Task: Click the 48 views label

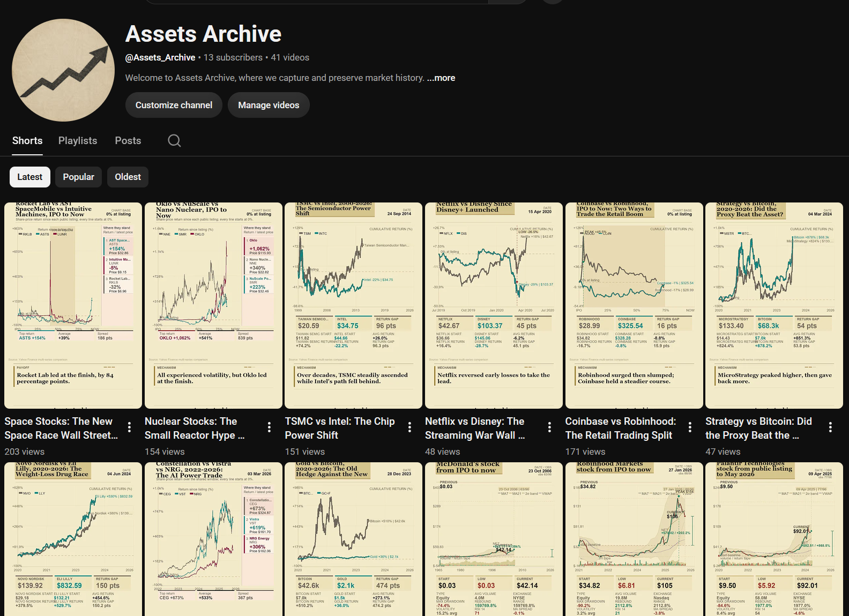Action: 443,452
